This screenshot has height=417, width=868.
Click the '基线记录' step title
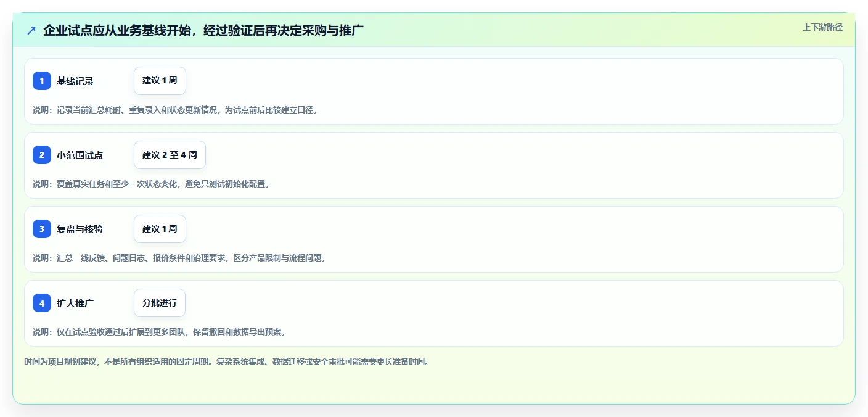tap(75, 81)
